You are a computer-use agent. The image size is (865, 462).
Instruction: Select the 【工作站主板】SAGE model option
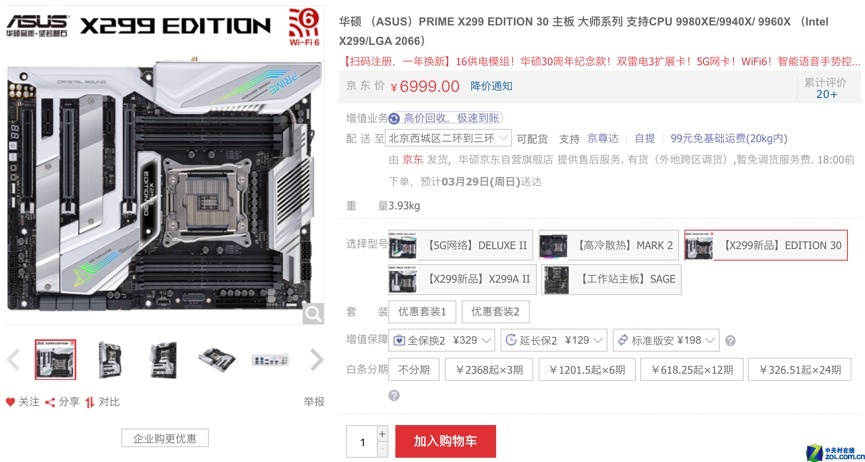point(611,279)
